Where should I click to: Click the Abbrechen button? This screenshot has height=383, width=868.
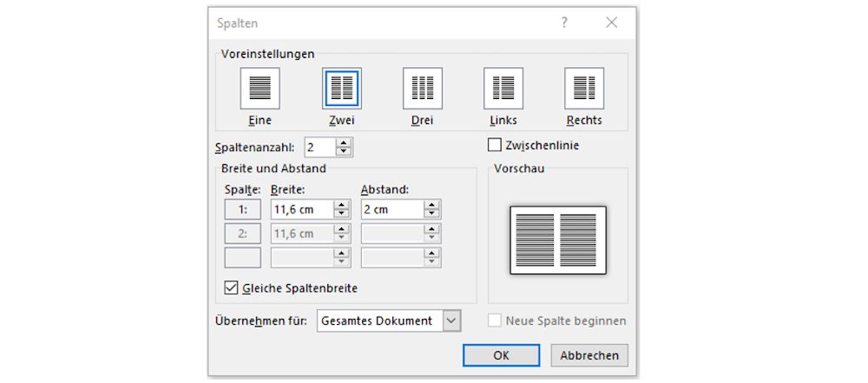point(589,355)
